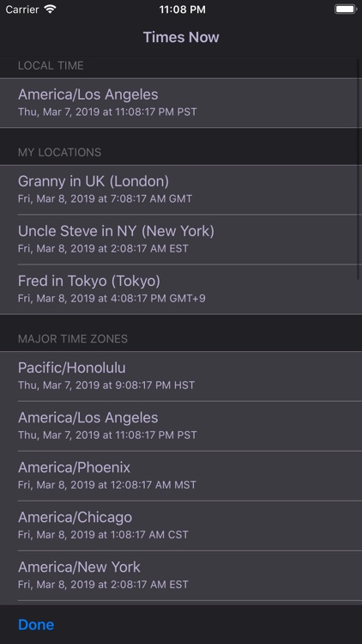Select America/New York in Major Time Zones
362x644 pixels.
tap(181, 575)
